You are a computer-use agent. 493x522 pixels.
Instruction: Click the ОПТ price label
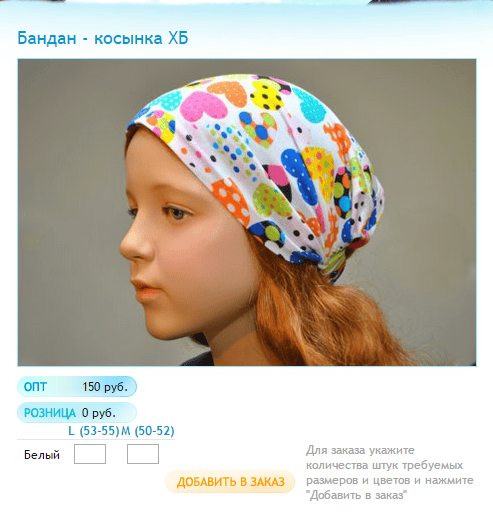pos(35,387)
